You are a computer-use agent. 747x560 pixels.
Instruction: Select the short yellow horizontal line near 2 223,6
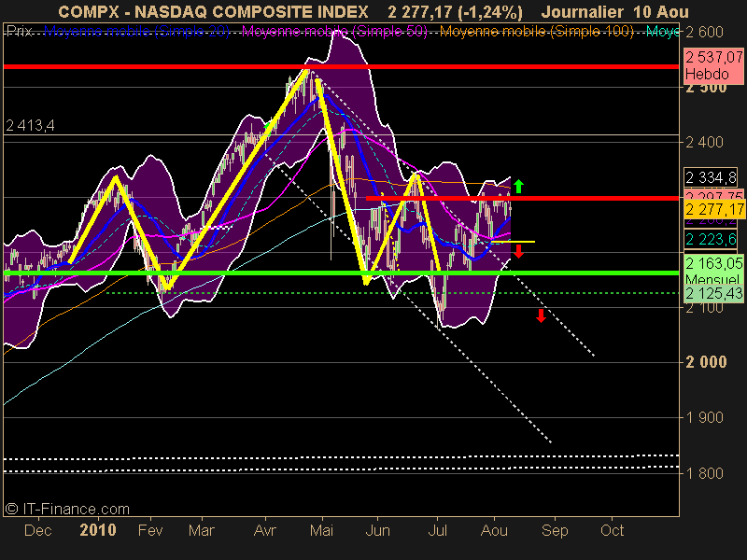coord(514,242)
